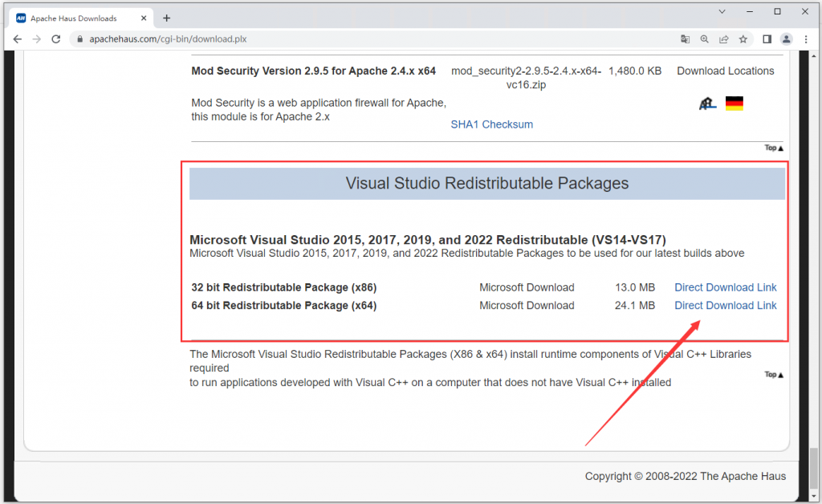
Task: Click Direct Download Link for 32 bit package
Action: click(725, 287)
